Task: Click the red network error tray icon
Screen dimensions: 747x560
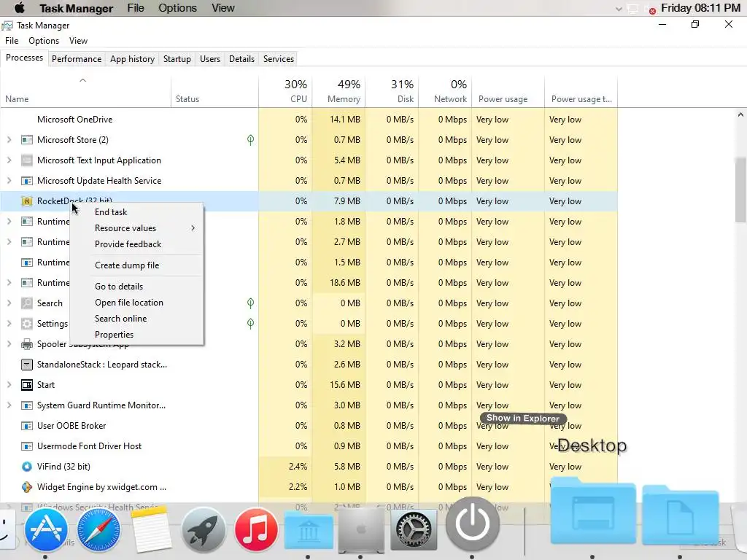Action: (652, 10)
